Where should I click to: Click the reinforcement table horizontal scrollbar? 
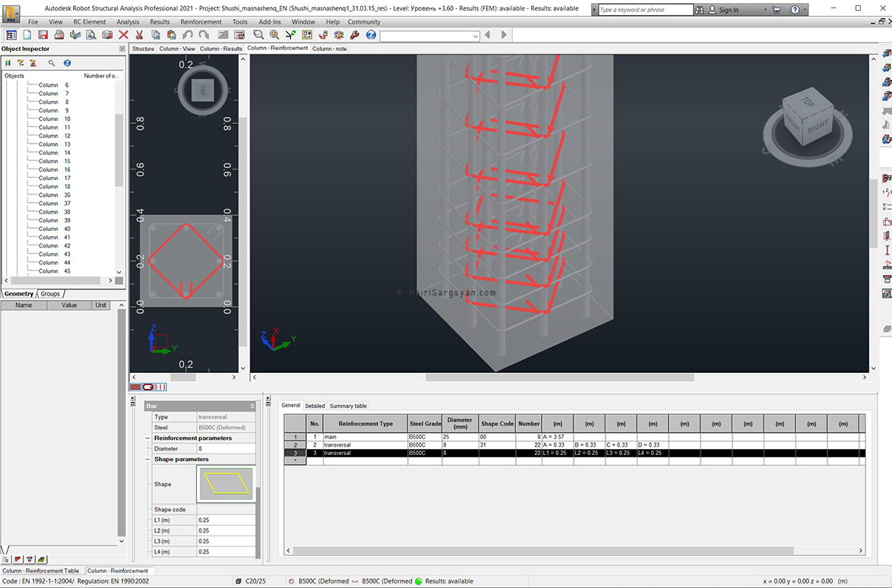point(545,551)
